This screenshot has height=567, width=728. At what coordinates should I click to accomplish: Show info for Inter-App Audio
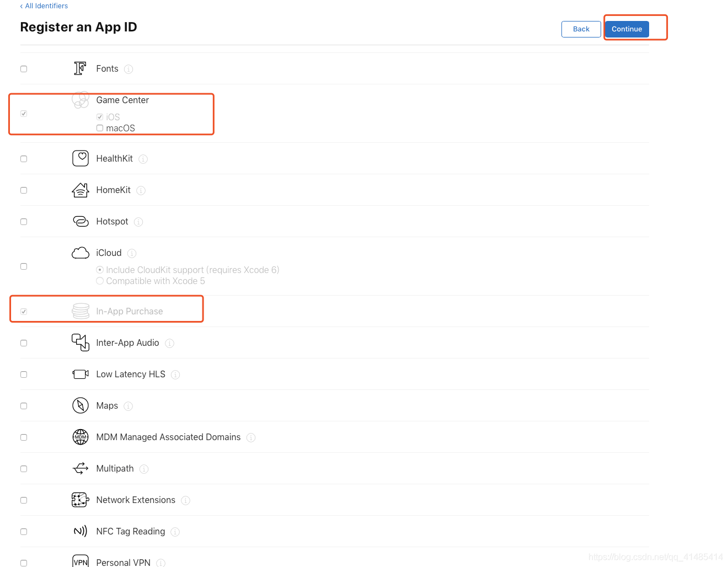[169, 343]
